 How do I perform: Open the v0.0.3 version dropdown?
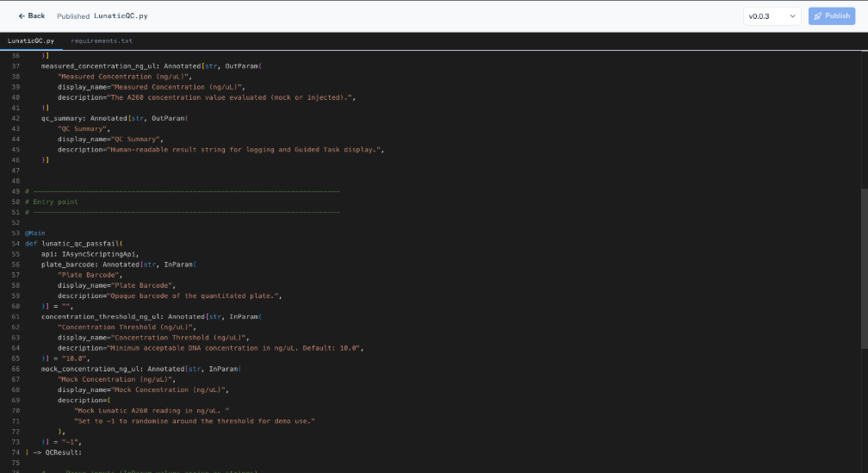(772, 16)
